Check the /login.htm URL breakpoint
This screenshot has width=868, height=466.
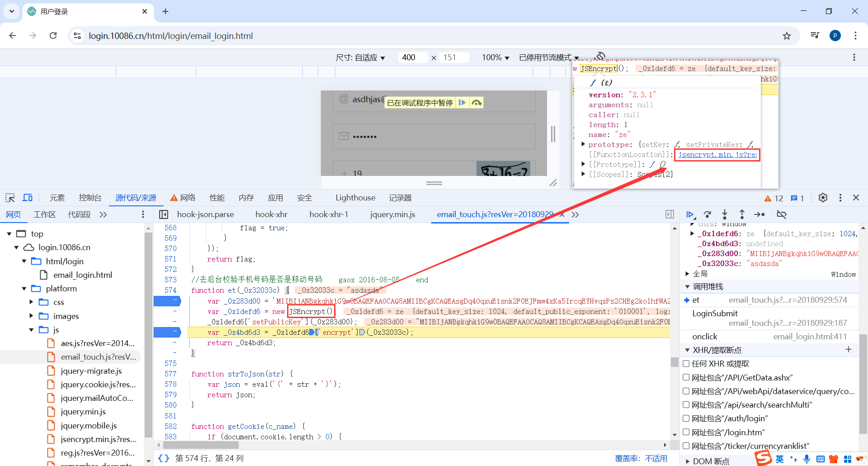686,432
